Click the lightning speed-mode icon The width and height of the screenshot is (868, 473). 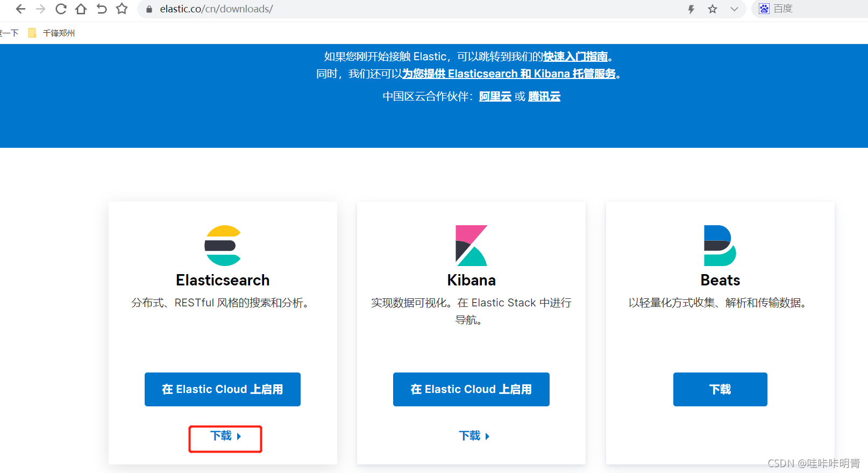(691, 9)
